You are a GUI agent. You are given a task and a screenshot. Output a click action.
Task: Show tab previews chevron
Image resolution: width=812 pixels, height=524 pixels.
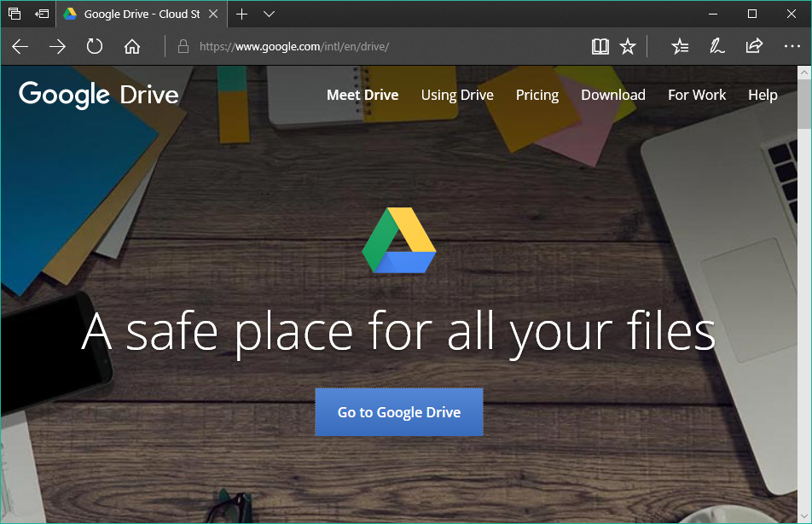[269, 14]
